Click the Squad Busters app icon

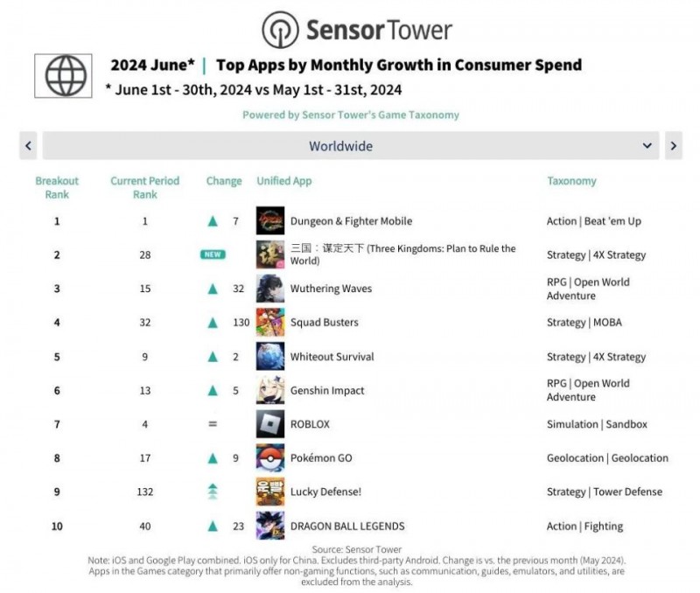[x=269, y=322]
